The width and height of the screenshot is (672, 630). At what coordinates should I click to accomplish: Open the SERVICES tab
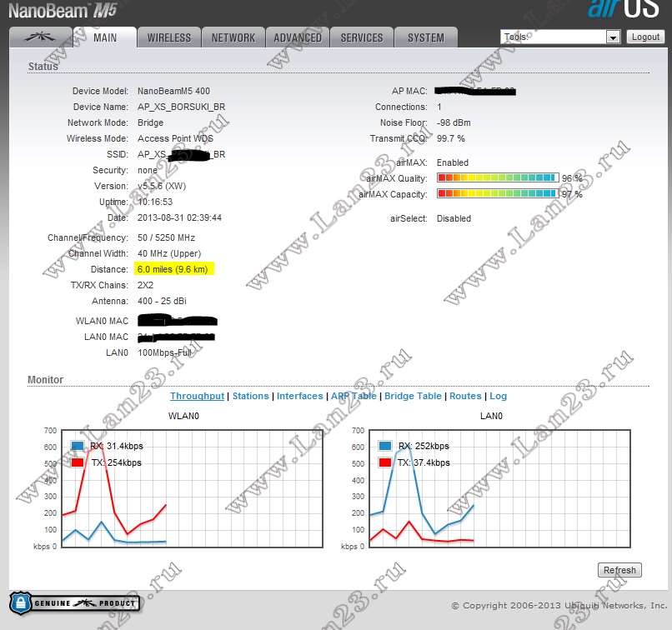coord(362,37)
